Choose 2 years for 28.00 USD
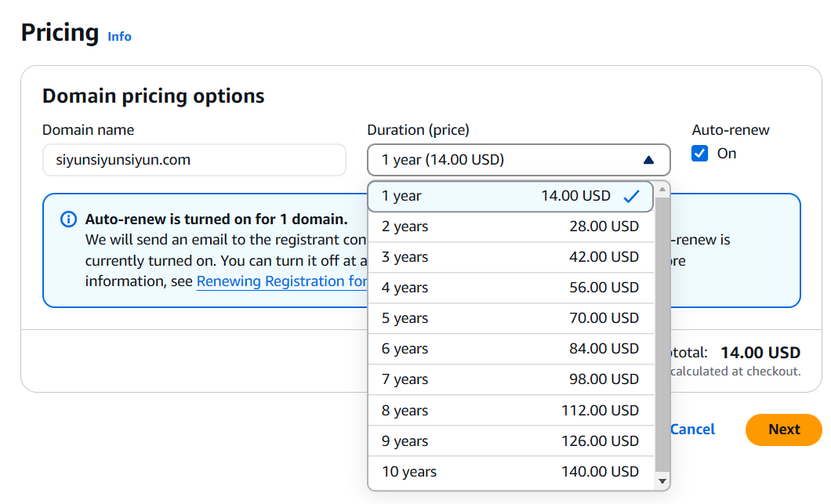 (510, 227)
